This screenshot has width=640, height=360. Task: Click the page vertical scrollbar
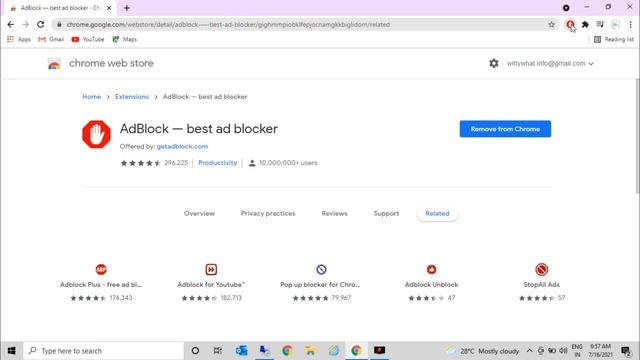637,135
